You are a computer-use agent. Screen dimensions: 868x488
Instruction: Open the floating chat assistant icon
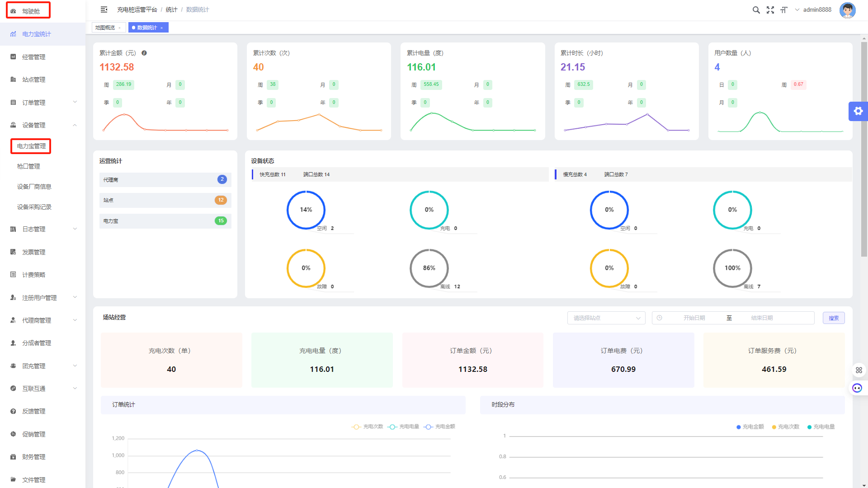click(857, 388)
